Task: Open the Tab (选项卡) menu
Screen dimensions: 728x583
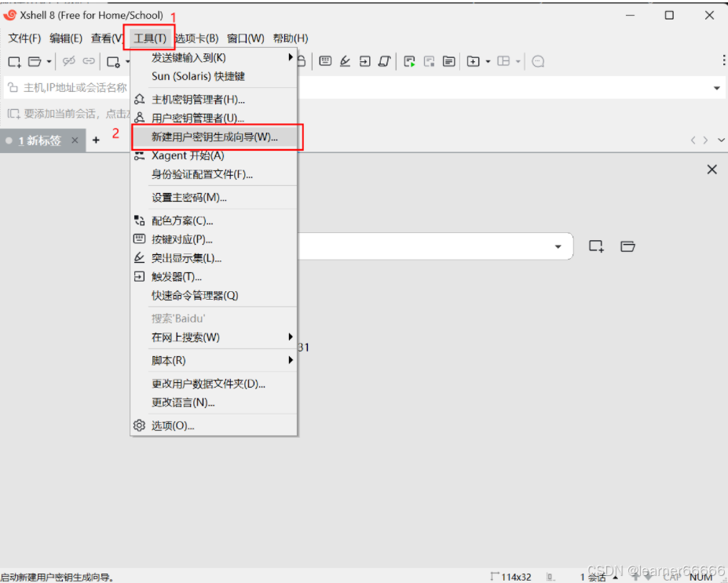Action: (x=197, y=38)
